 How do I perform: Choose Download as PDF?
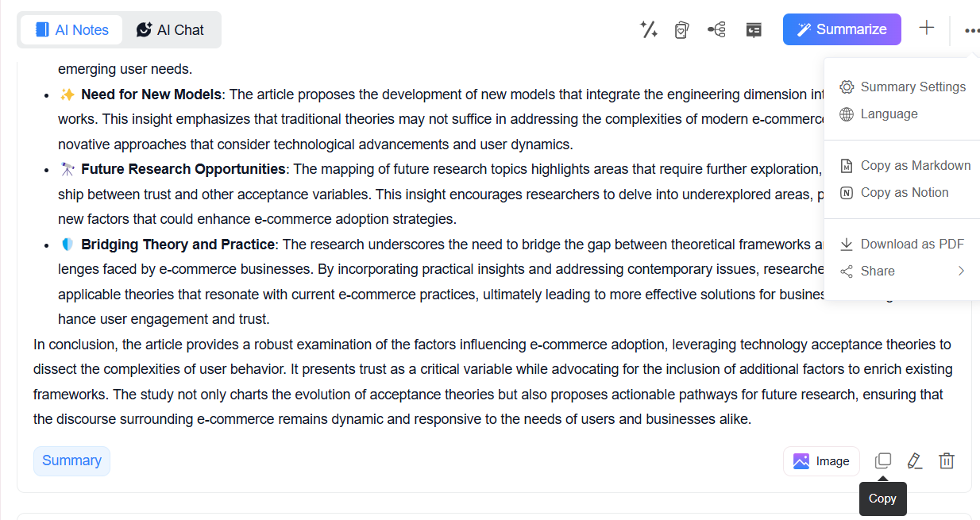pos(912,244)
